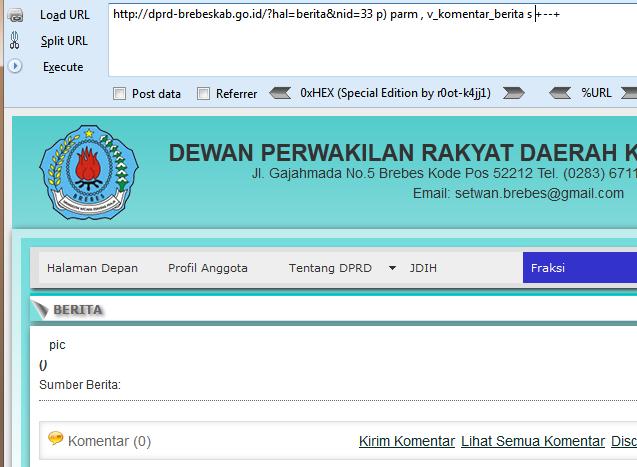The height and width of the screenshot is (467, 637).
Task: Click the right arrow after 0xHEX
Action: [514, 93]
